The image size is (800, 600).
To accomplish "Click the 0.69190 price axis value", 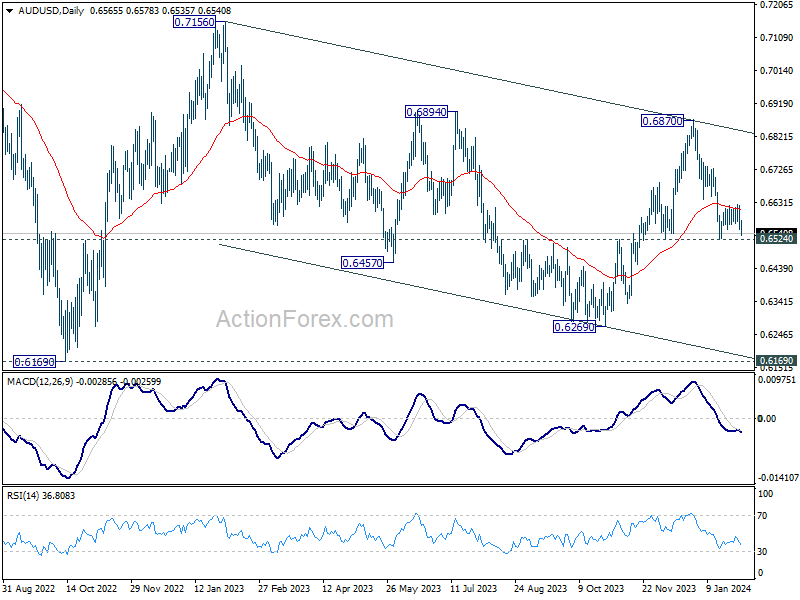I will [x=776, y=104].
